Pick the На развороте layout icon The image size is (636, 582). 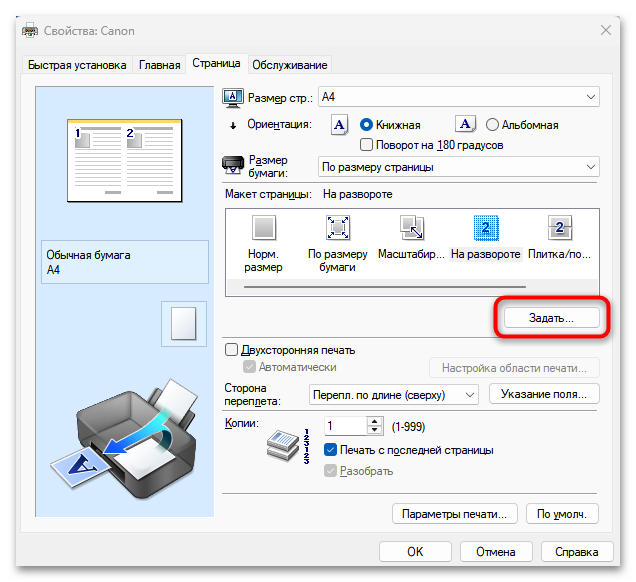pyautogui.click(x=485, y=228)
